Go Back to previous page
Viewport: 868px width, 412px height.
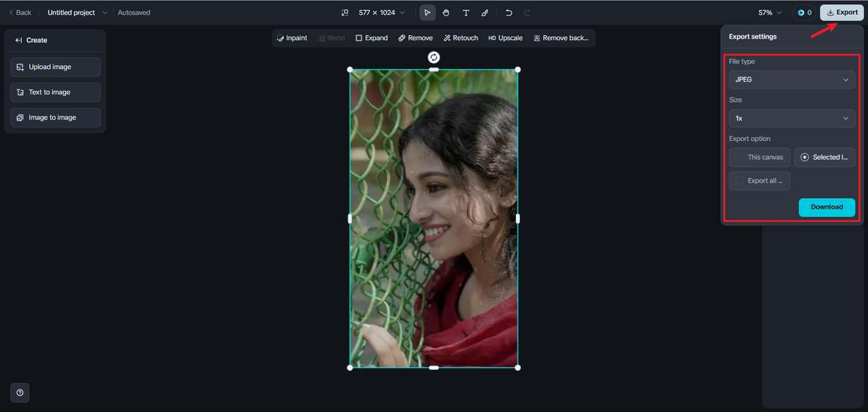(x=20, y=12)
